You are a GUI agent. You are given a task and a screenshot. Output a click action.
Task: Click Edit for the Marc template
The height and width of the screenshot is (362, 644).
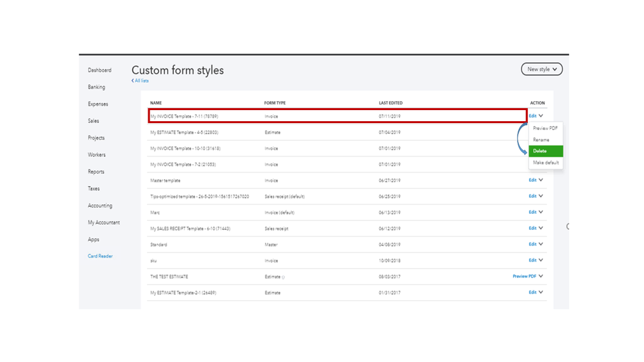tap(532, 212)
